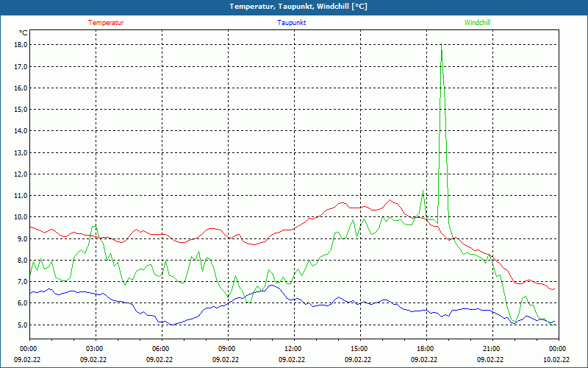Click the red Temperatur legend label
588x368 pixels.
(106, 23)
